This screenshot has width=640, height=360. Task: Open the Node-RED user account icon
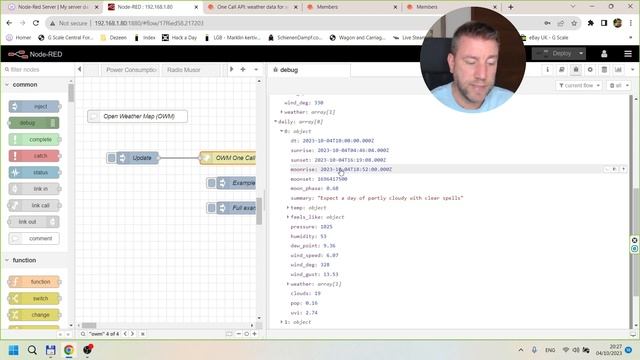pyautogui.click(x=604, y=54)
